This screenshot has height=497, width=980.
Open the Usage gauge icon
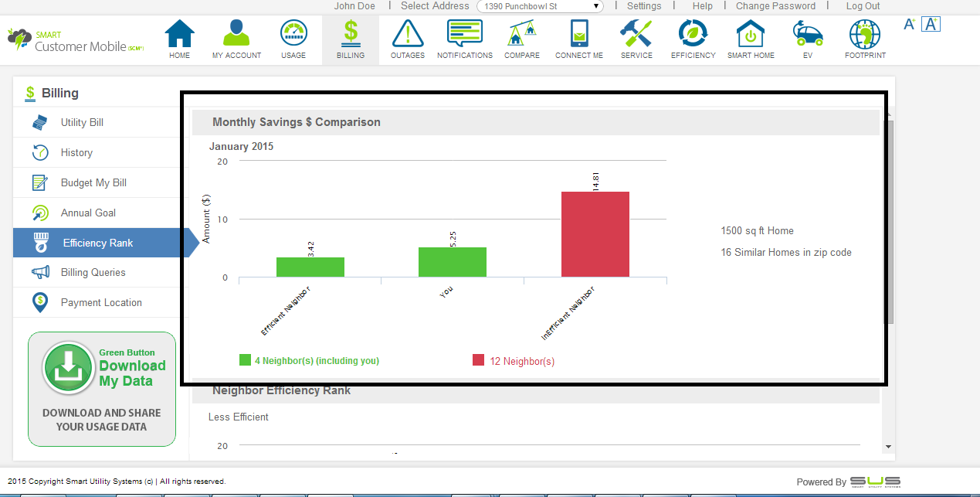pos(293,35)
